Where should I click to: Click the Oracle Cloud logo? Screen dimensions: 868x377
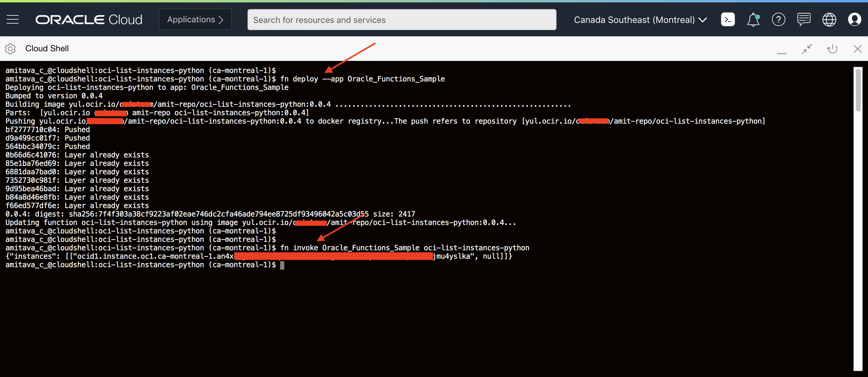(x=89, y=20)
